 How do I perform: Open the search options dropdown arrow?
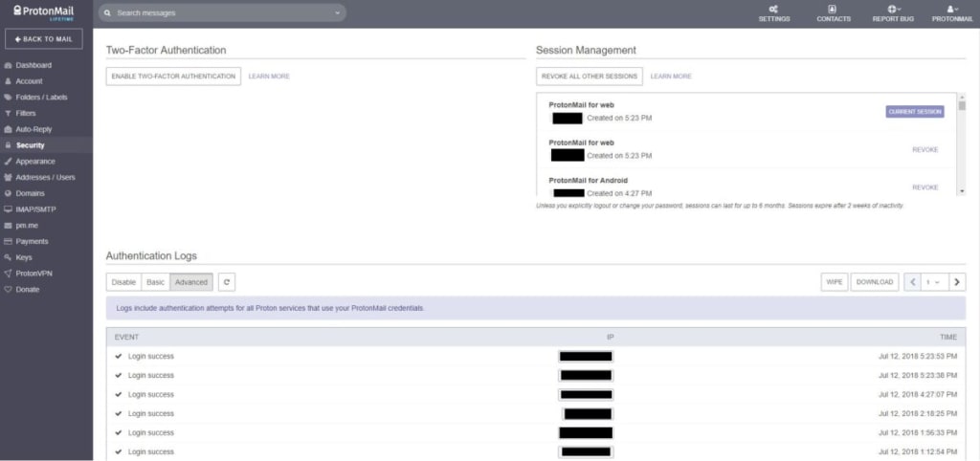point(338,13)
